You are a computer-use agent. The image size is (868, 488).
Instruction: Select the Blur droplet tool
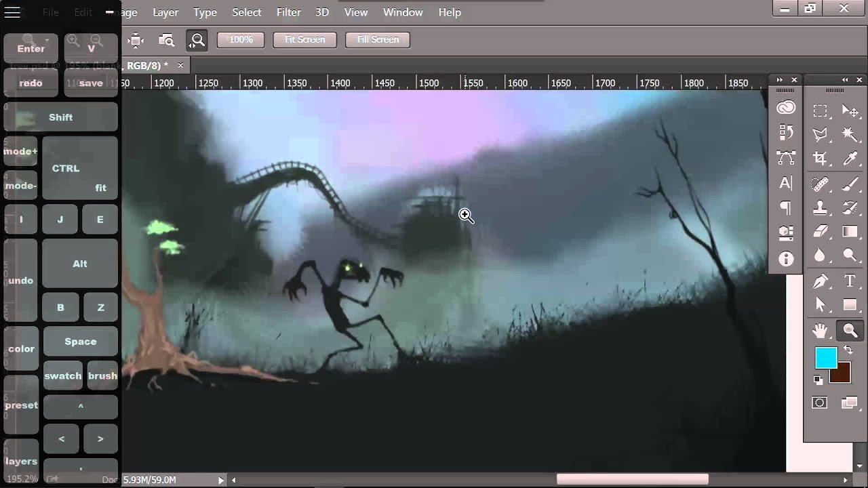pos(820,256)
